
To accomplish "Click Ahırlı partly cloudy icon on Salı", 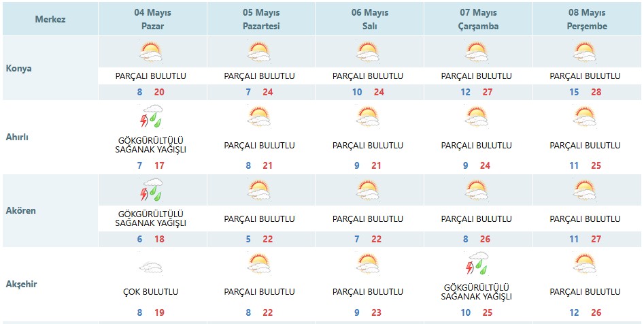I will point(368,116).
